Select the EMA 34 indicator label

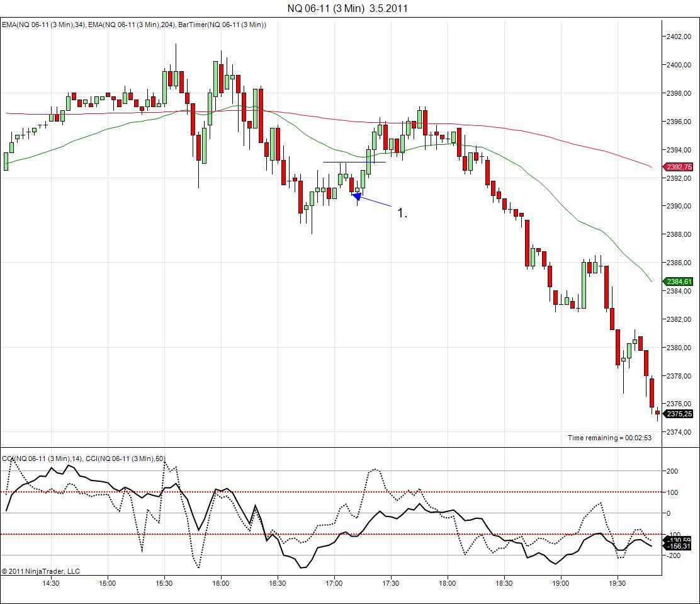pos(43,25)
